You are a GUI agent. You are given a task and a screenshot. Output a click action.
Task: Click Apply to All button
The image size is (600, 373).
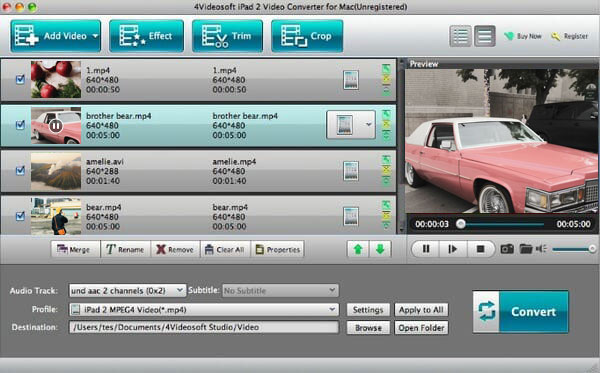coord(421,310)
